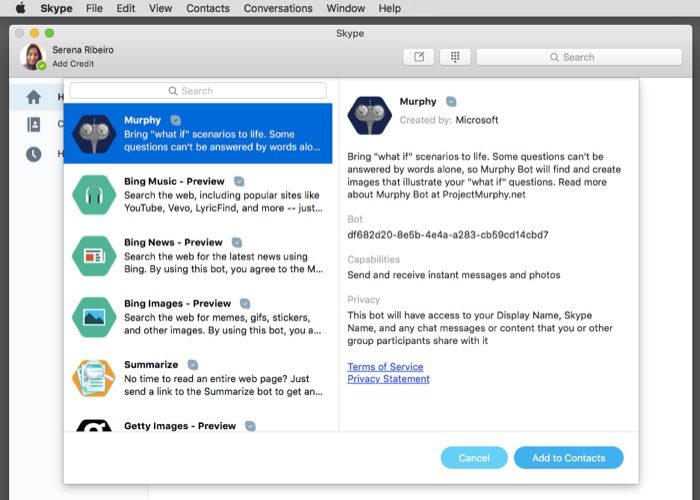700x500 pixels.
Task: Open the recent history clock icon
Action: click(x=34, y=154)
